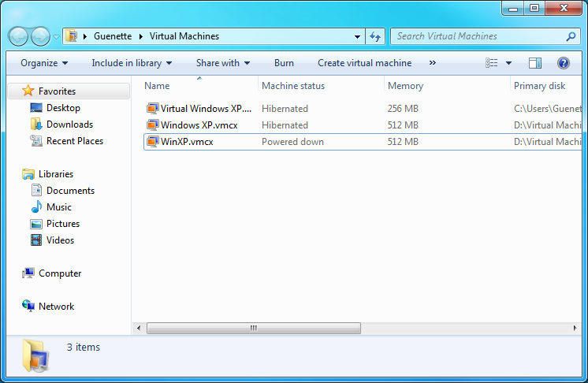Click 256 MB memory value
This screenshot has height=383, width=588.
[x=403, y=109]
